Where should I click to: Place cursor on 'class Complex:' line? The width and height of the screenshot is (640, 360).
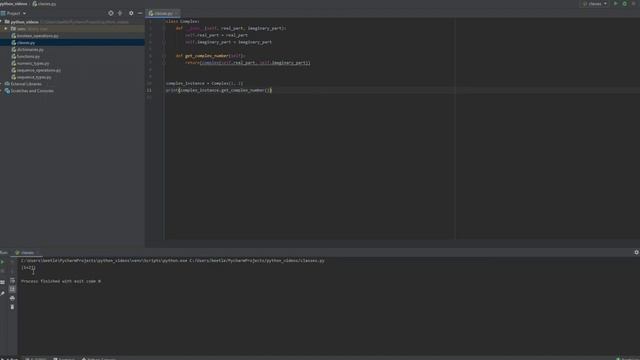point(182,21)
